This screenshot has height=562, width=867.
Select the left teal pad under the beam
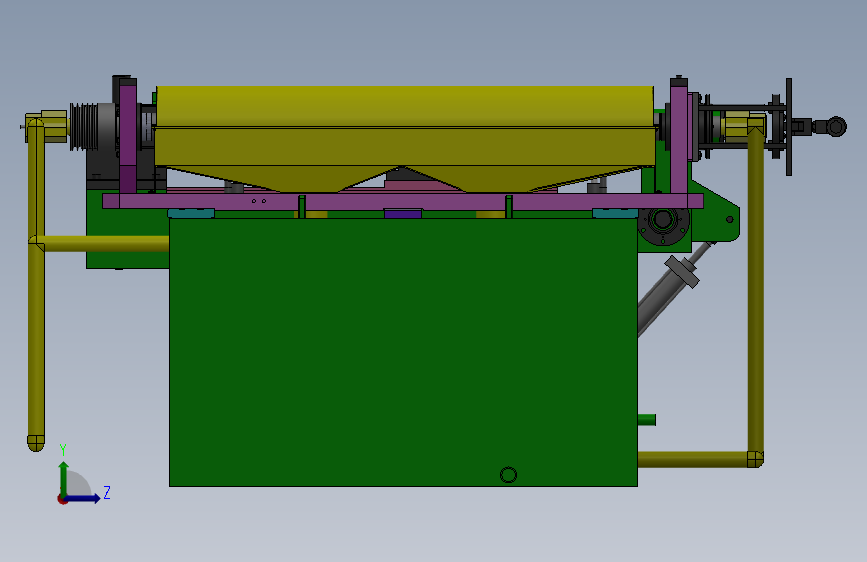[191, 214]
